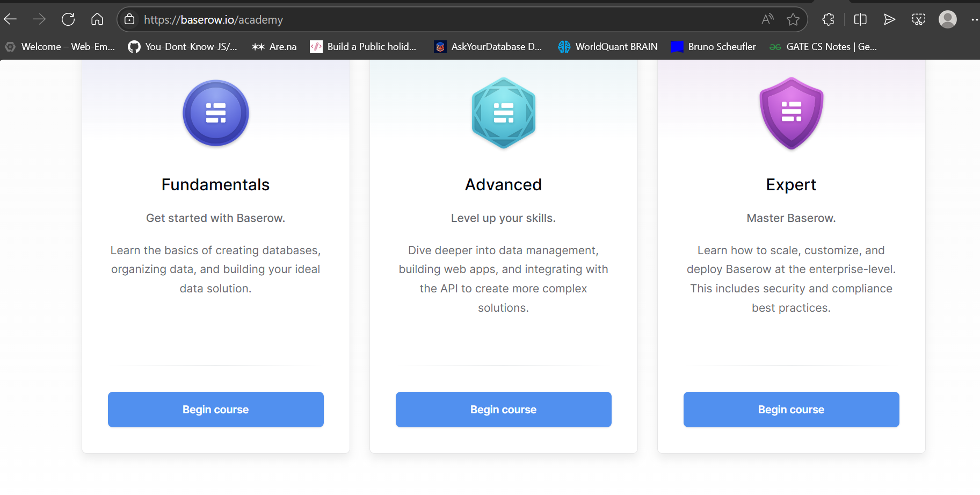
Task: Click the Fundamentals round blue badge icon
Action: (x=216, y=113)
